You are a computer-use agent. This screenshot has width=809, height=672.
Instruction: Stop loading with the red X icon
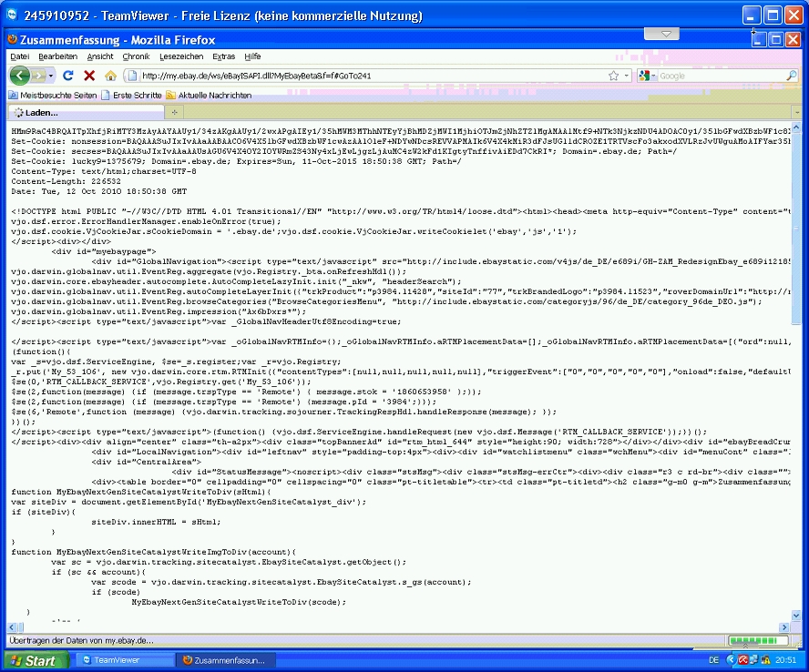click(89, 76)
